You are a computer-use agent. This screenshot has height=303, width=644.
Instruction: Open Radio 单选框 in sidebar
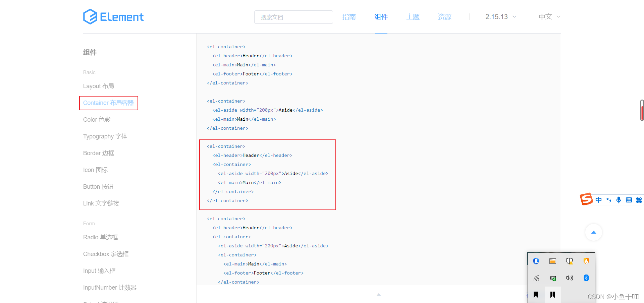pyautogui.click(x=101, y=237)
